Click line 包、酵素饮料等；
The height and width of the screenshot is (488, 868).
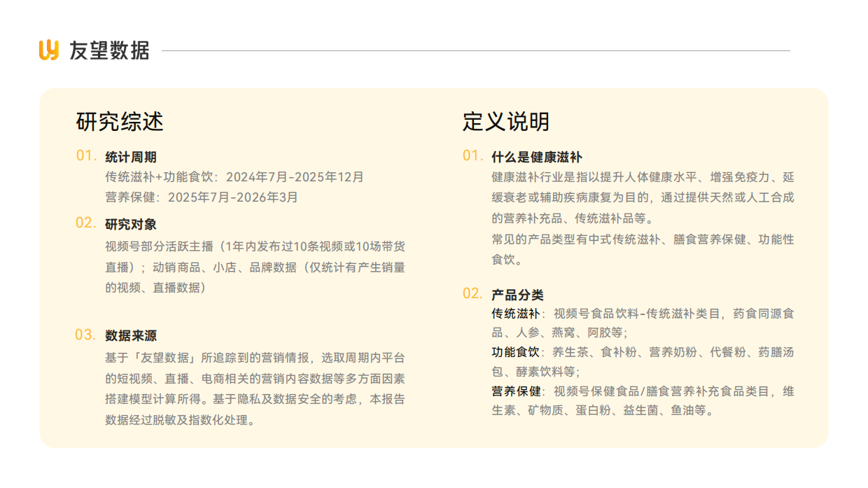[x=535, y=372]
